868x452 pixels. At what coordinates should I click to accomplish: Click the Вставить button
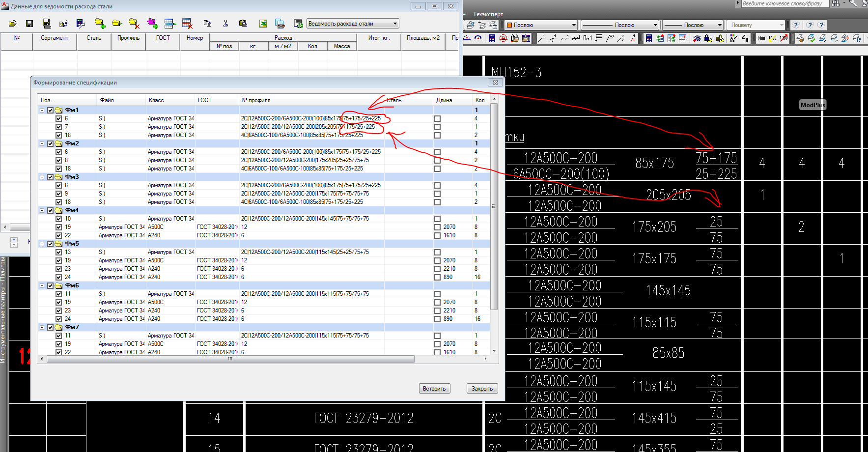(434, 389)
